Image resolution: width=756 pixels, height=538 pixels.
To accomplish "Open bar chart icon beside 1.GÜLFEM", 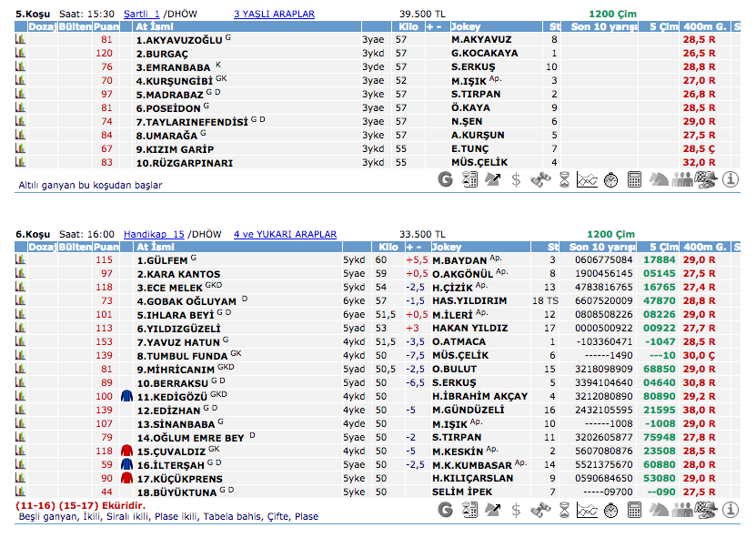I will (x=20, y=260).
